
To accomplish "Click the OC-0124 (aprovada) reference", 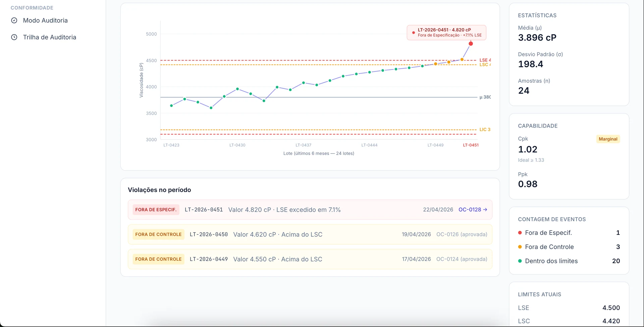I will click(x=462, y=259).
